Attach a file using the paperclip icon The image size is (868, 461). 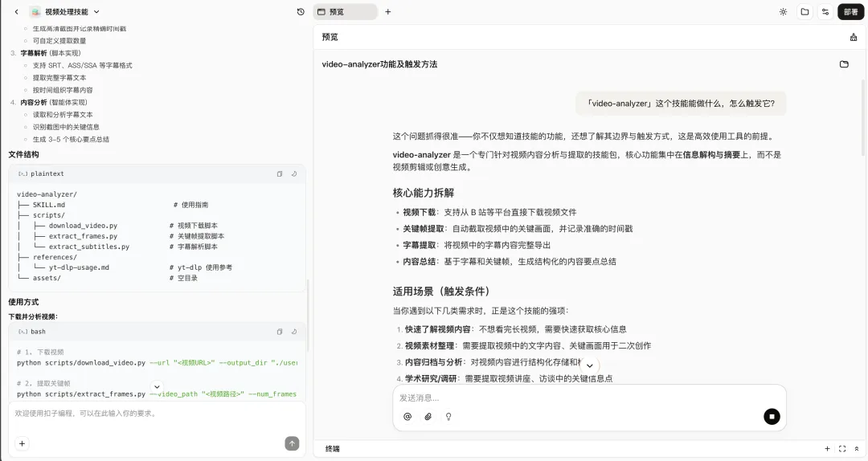click(x=428, y=417)
